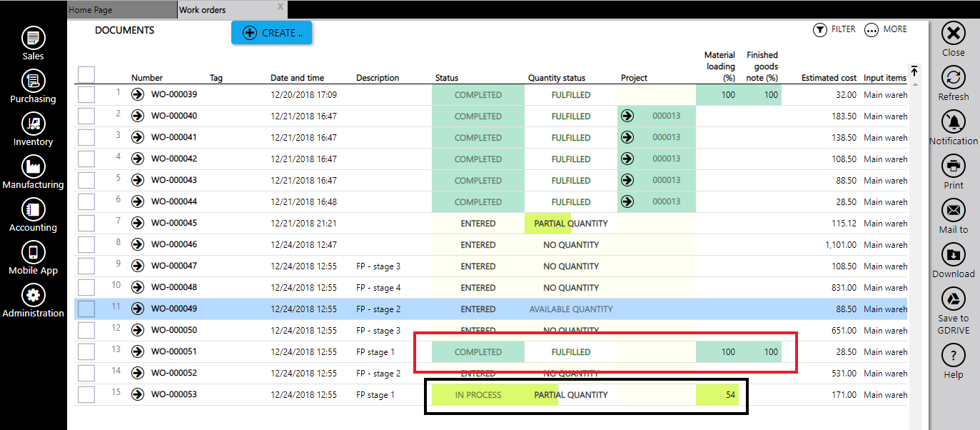Check the select-all checkbox in header
The image size is (980, 430).
coord(86,74)
